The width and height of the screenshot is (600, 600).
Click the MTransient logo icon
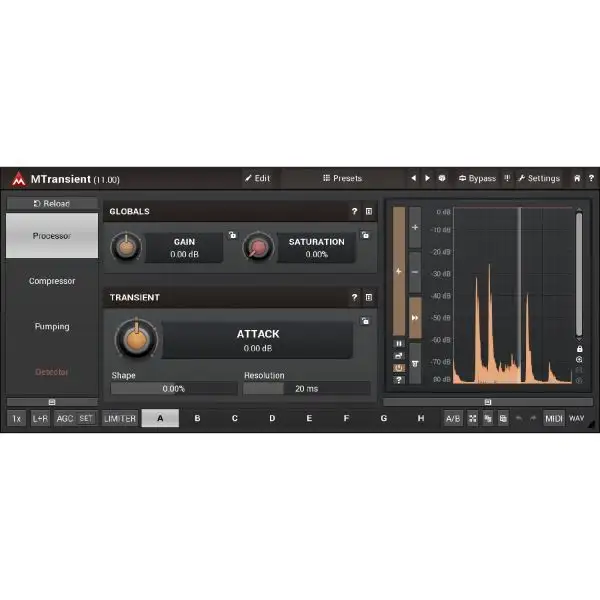click(x=18, y=179)
